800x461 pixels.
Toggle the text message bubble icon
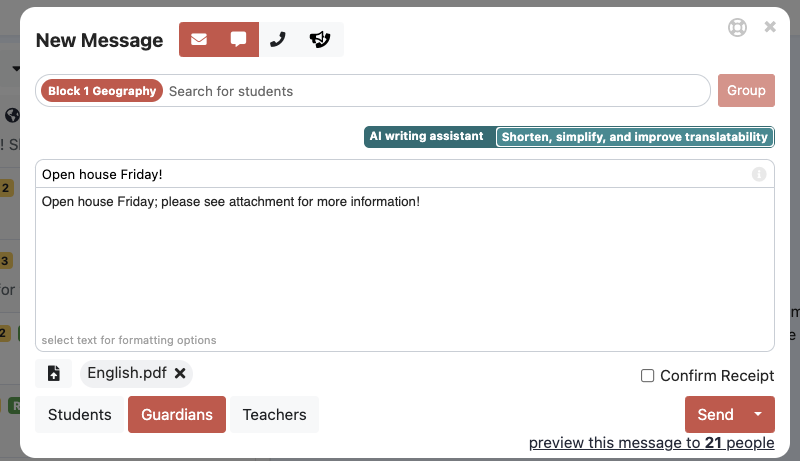point(238,39)
